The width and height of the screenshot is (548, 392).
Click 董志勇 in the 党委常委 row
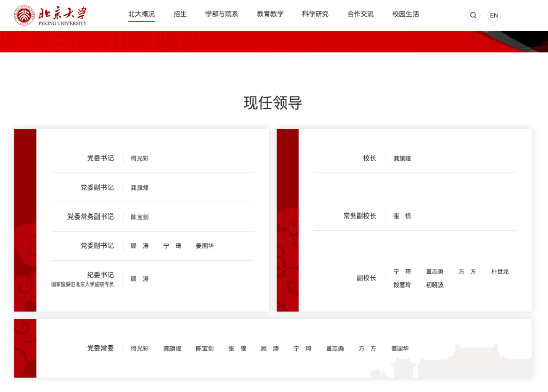tap(333, 348)
